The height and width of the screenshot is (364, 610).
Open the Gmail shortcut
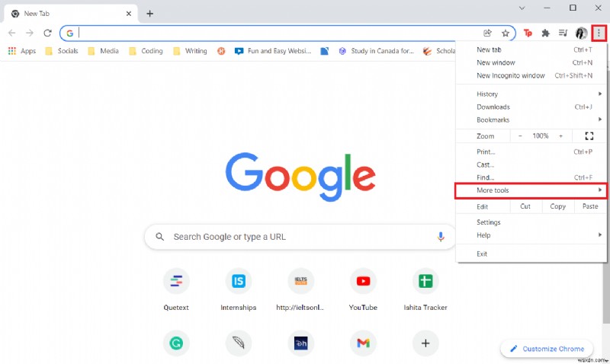pos(363,343)
